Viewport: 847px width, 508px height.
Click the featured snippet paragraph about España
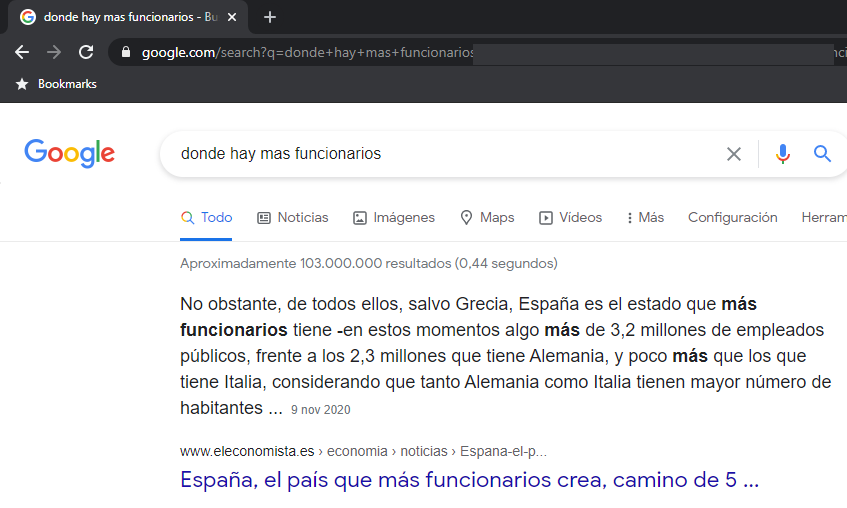coord(505,356)
